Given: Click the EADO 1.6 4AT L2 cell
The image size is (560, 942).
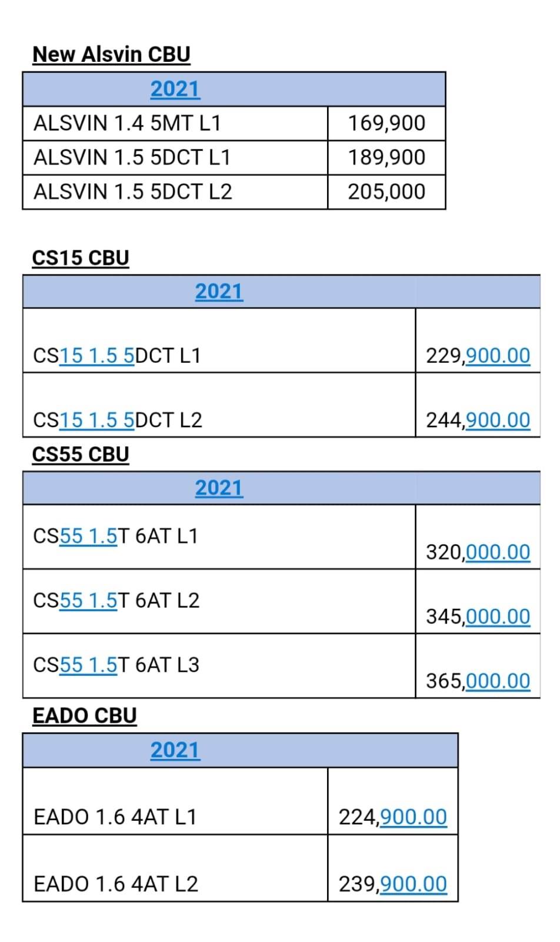Looking at the screenshot, I should click(116, 884).
